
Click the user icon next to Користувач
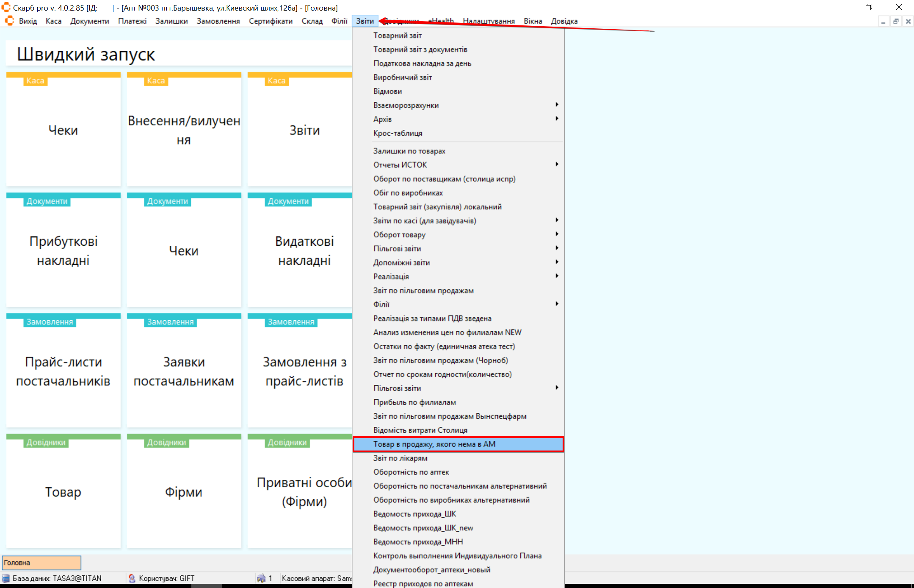pos(132,578)
